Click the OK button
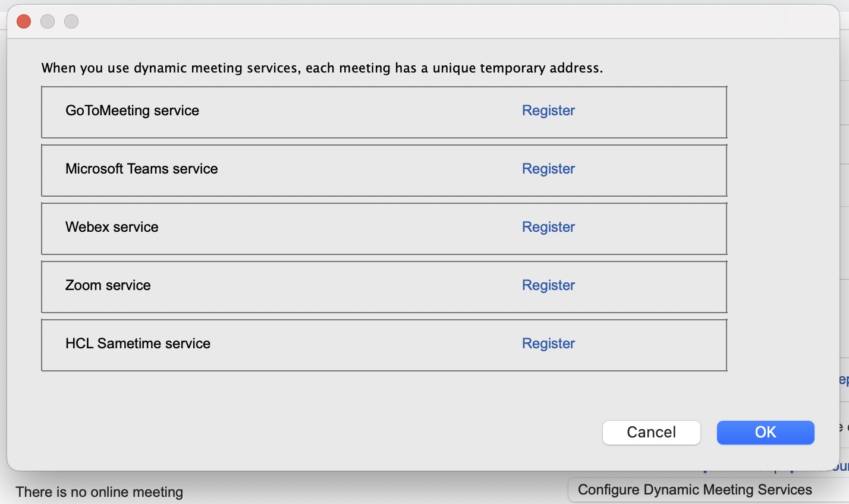 coord(765,432)
